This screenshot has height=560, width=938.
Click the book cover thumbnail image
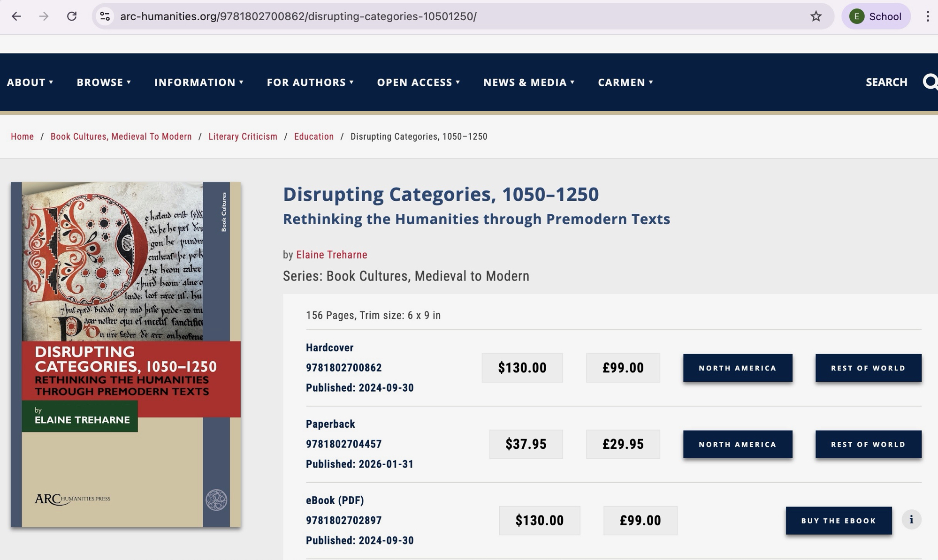[126, 355]
